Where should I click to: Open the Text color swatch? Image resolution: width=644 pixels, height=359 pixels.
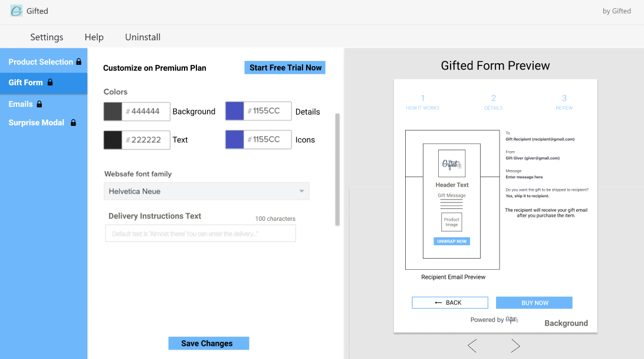coord(113,140)
